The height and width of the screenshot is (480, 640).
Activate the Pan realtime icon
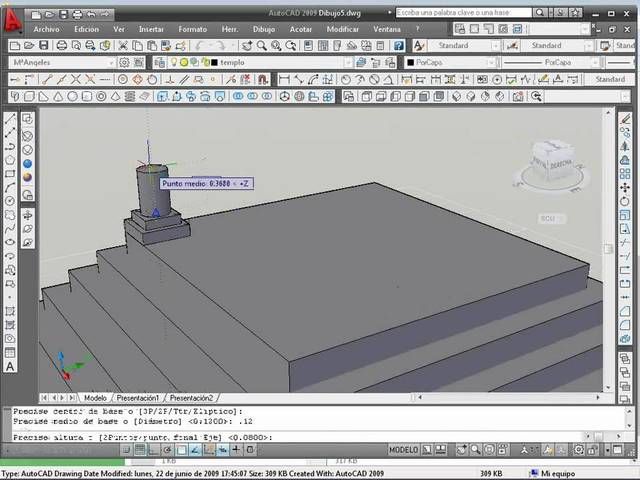pos(247,46)
